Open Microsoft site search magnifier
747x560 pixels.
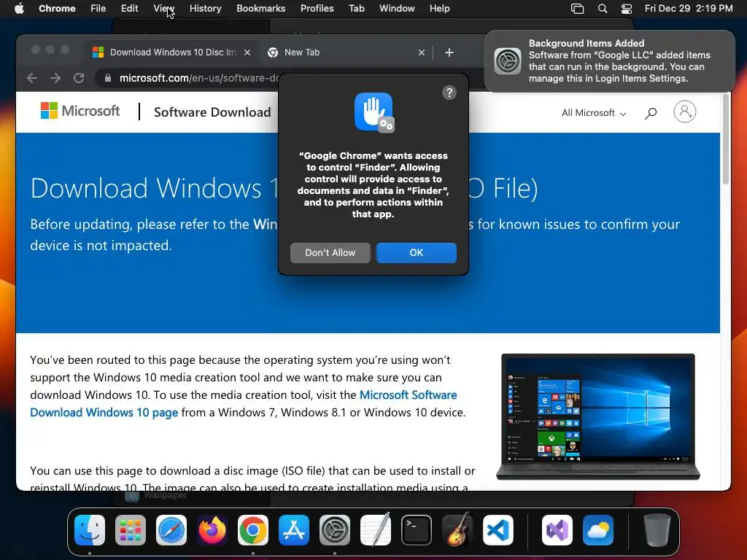[x=651, y=113]
